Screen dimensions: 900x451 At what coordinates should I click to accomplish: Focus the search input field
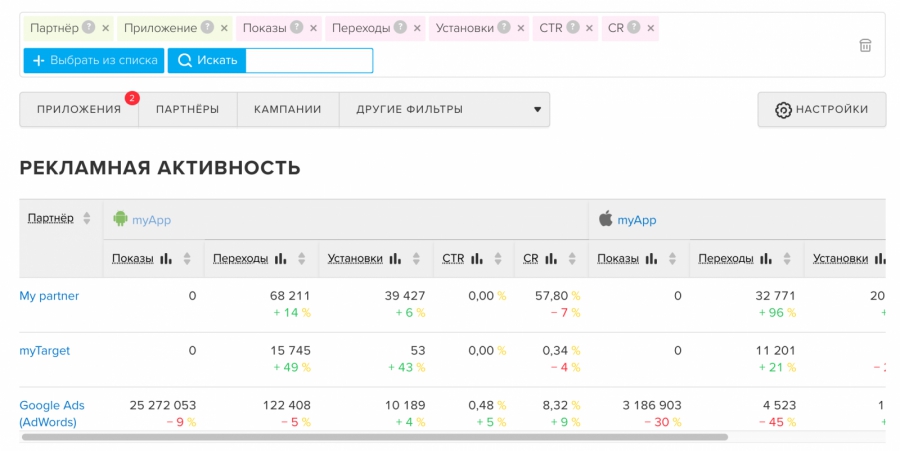coord(309,60)
